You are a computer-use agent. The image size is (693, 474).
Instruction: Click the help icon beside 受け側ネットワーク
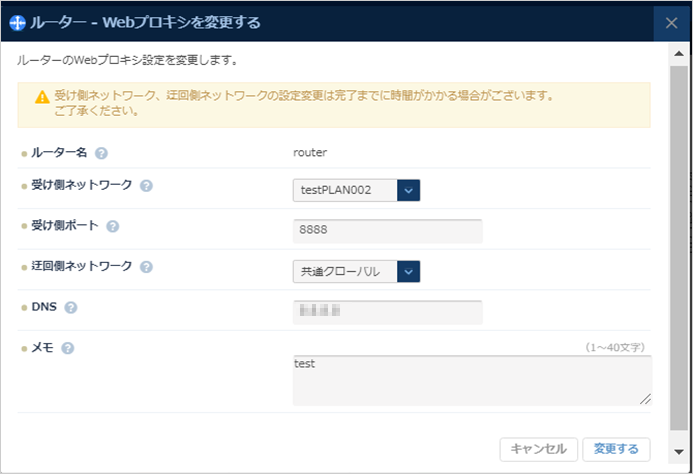[x=146, y=186]
